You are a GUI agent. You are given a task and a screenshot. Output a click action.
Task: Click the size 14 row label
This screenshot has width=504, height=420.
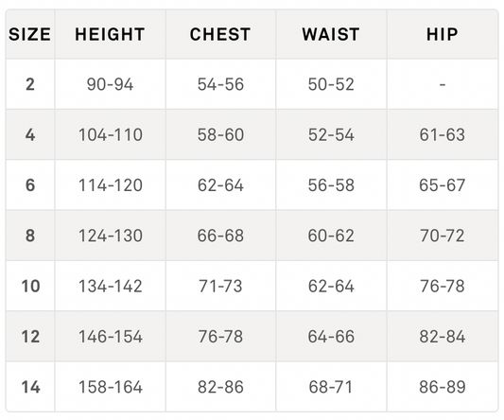pyautogui.click(x=30, y=387)
